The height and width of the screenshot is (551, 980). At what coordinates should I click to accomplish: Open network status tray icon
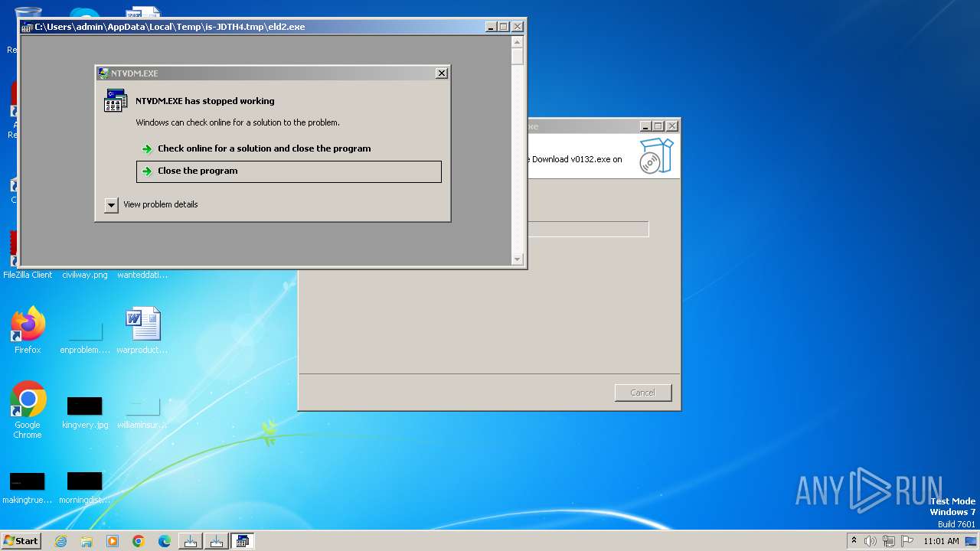889,541
